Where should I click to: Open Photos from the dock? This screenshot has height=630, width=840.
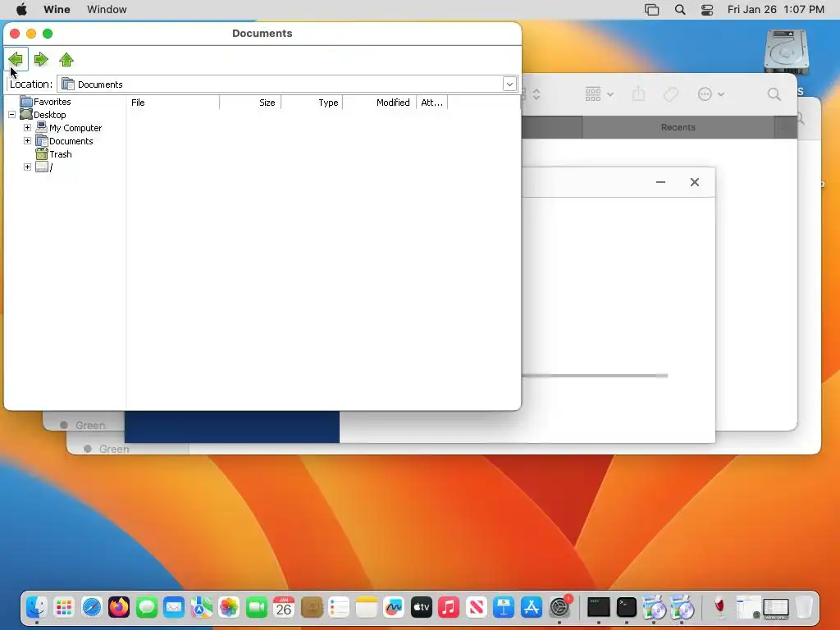click(229, 608)
